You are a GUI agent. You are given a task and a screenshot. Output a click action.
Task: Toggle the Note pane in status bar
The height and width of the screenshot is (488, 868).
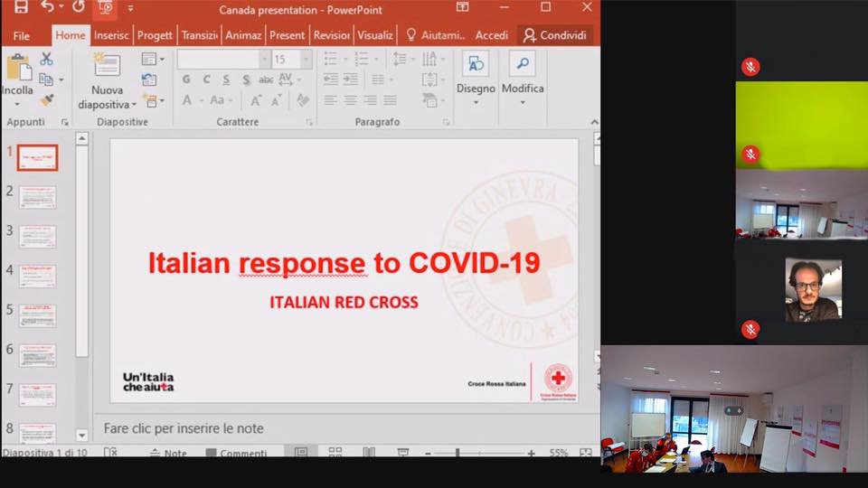click(168, 453)
